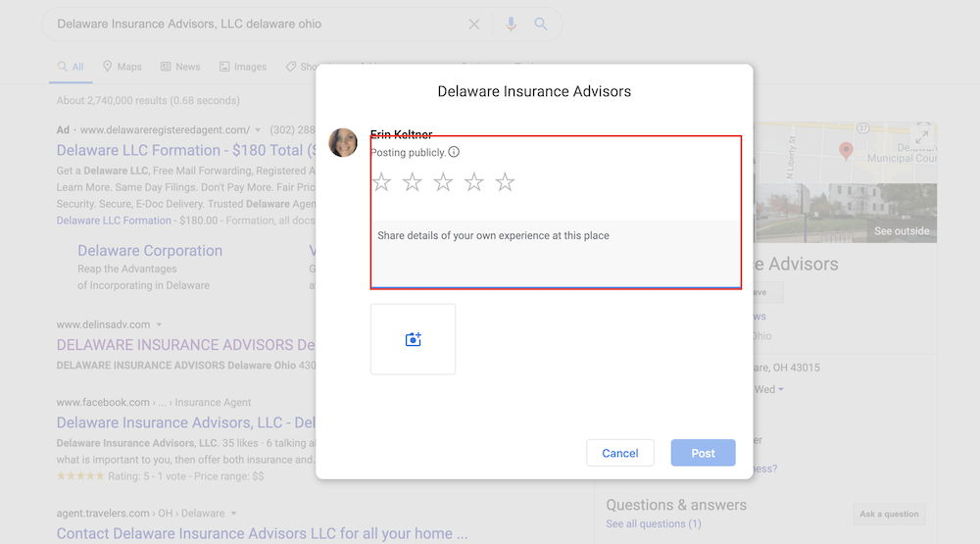The height and width of the screenshot is (544, 980).
Task: Open Contact Delaware Insurance Advisors travelers result
Action: tap(262, 533)
